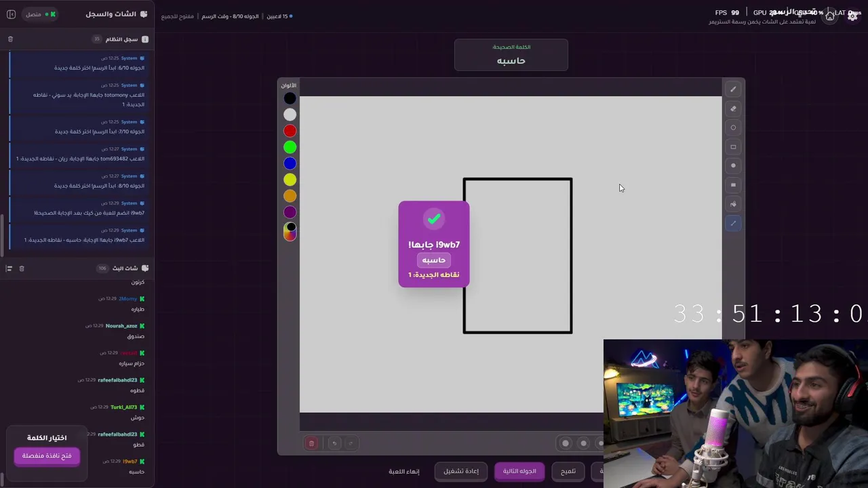The image size is (868, 488).
Task: Click chat message حوش
Action: pyautogui.click(x=138, y=418)
